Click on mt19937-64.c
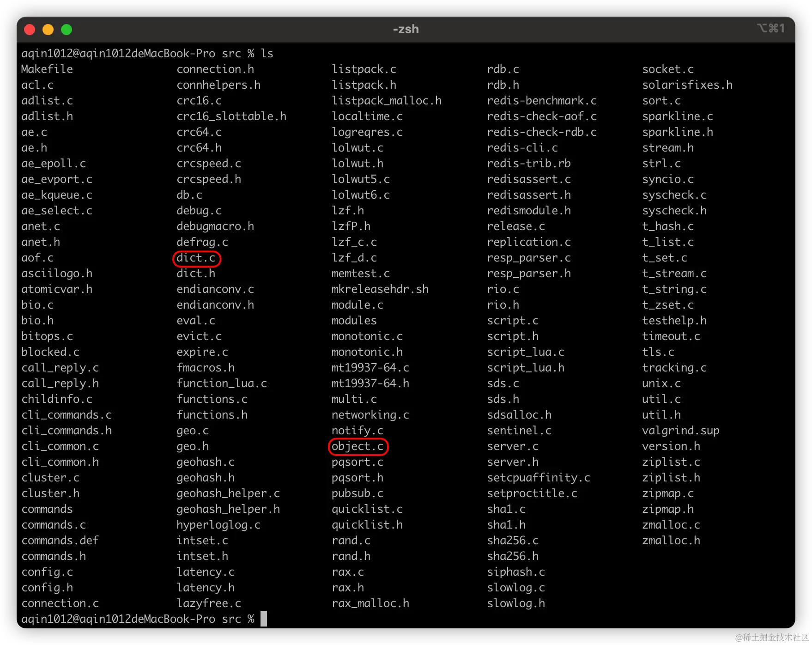This screenshot has width=812, height=645. (370, 368)
